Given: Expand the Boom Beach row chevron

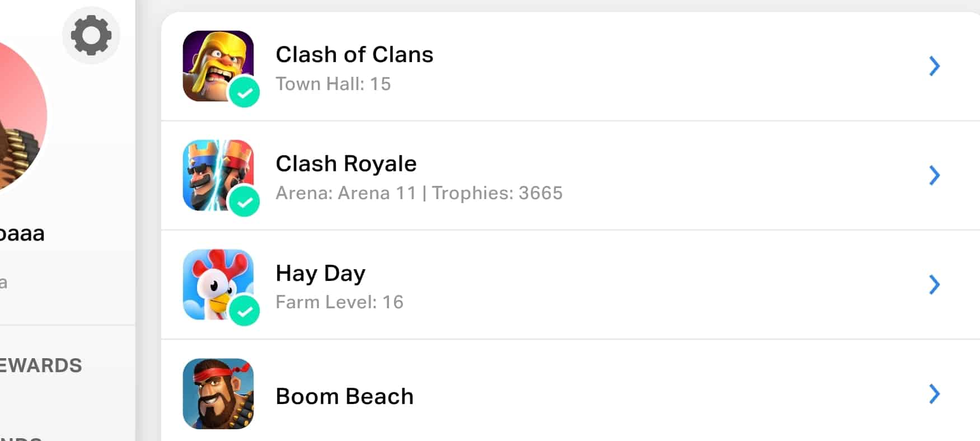Looking at the screenshot, I should (x=934, y=394).
